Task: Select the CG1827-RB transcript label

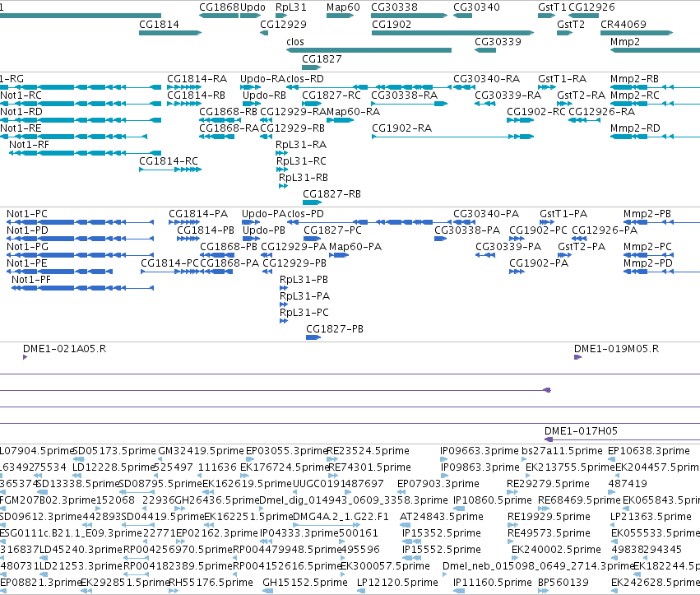Action: coord(331,194)
